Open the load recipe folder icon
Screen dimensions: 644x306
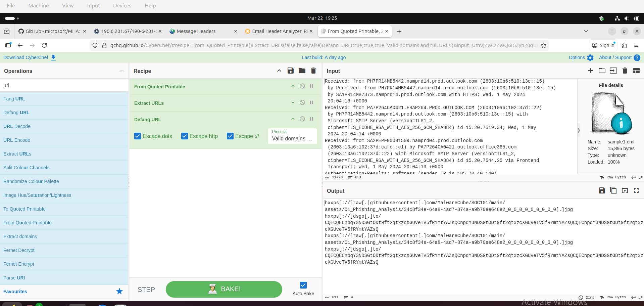302,71
